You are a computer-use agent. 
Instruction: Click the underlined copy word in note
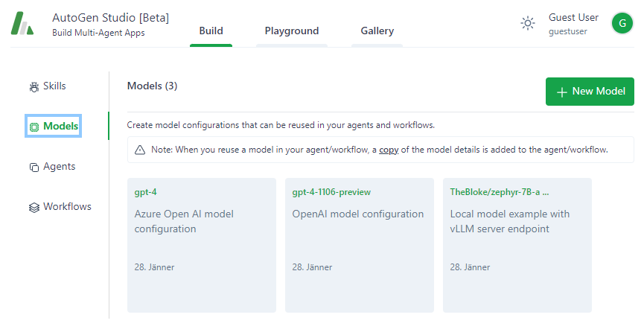click(x=389, y=150)
